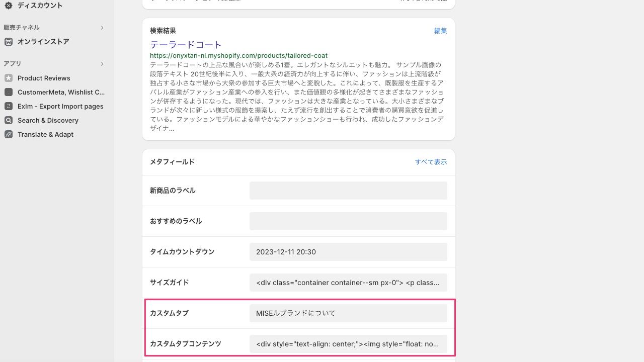644x362 pixels.
Task: Click the onyxtan-nl.myshopify.com product URL
Action: point(238,55)
